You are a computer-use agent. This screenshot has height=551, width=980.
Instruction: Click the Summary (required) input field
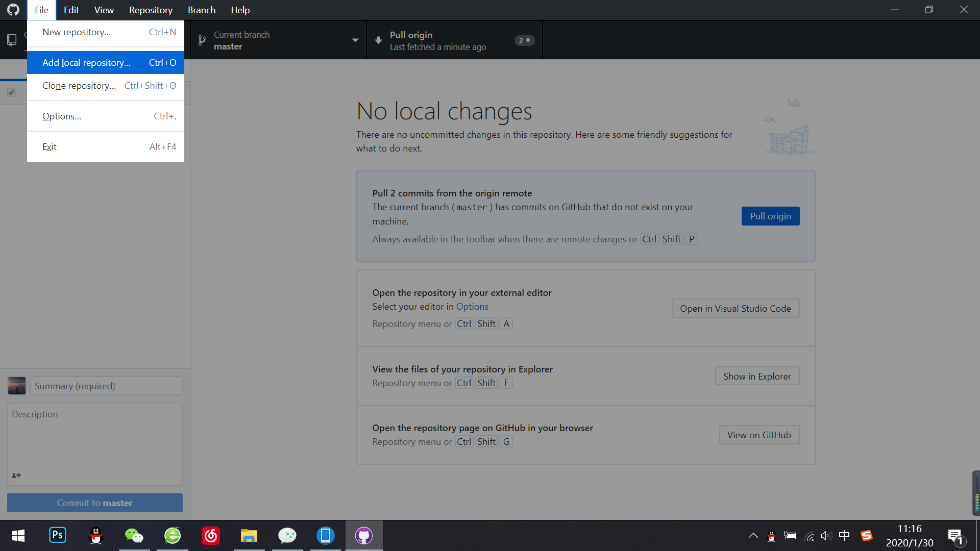(x=106, y=386)
